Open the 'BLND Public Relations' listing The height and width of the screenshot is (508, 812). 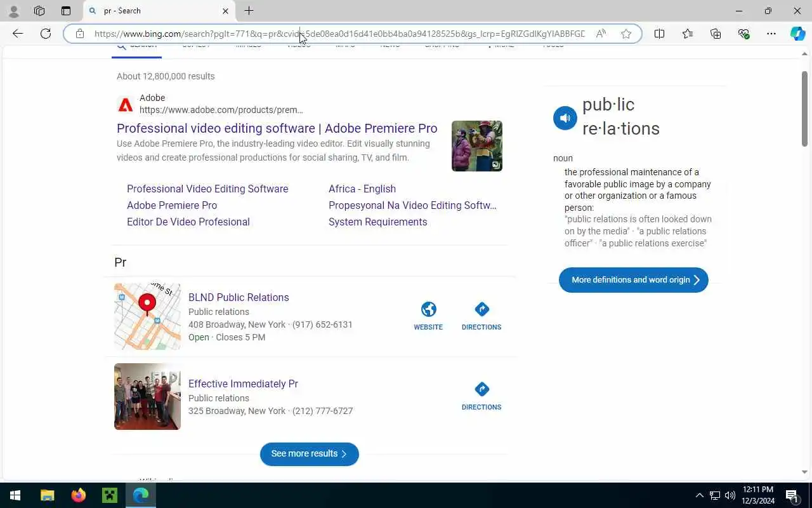(x=239, y=297)
